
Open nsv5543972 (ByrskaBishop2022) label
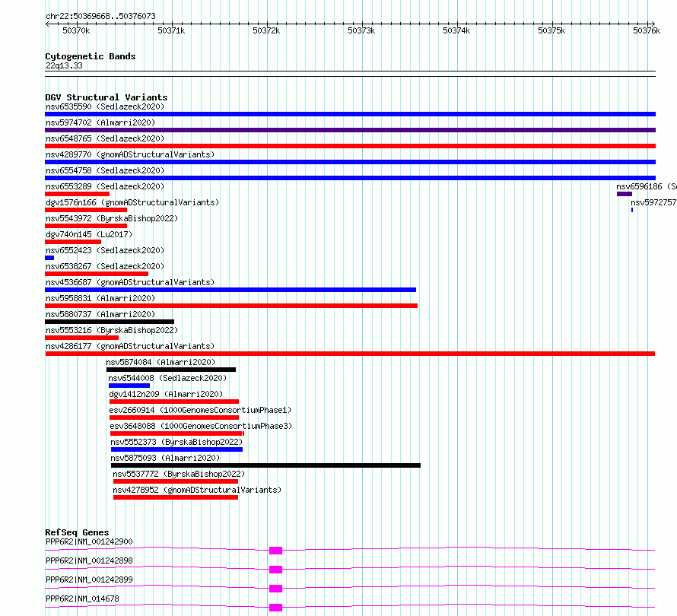tap(112, 218)
